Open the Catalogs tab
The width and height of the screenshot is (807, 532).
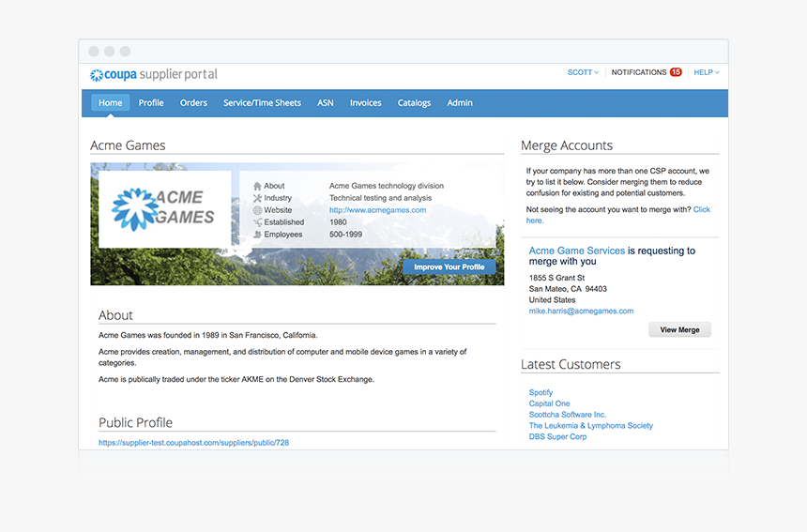pyautogui.click(x=414, y=103)
